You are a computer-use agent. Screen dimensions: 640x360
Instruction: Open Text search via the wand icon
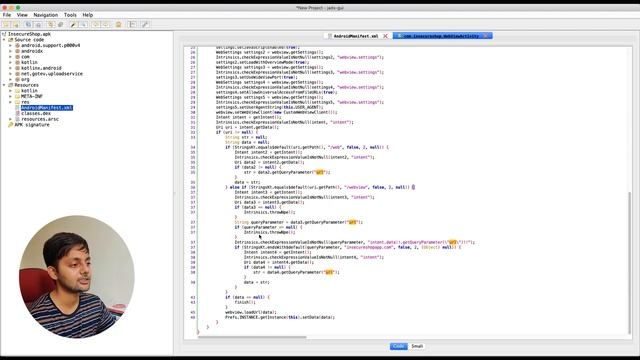point(73,24)
